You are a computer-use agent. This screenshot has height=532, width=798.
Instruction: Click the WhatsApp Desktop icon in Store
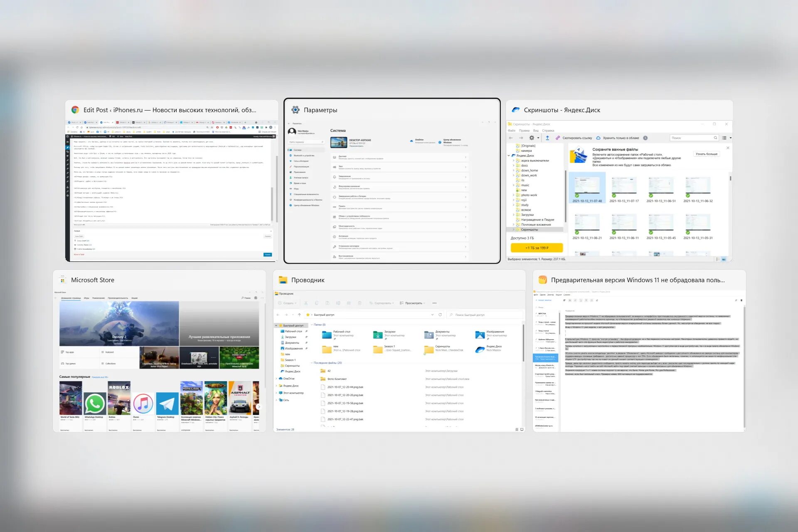point(94,403)
